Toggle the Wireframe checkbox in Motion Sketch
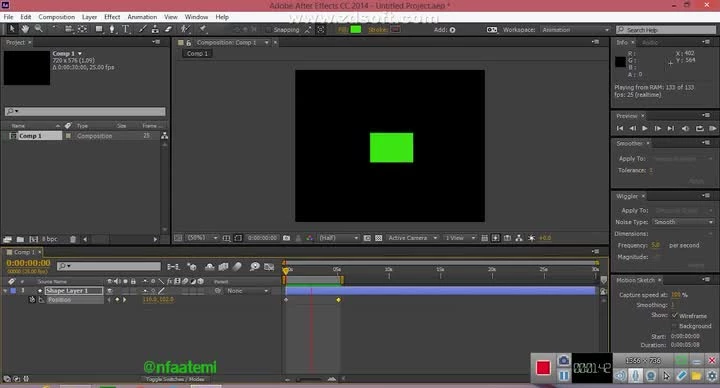This screenshot has height=388, width=720. (x=675, y=315)
